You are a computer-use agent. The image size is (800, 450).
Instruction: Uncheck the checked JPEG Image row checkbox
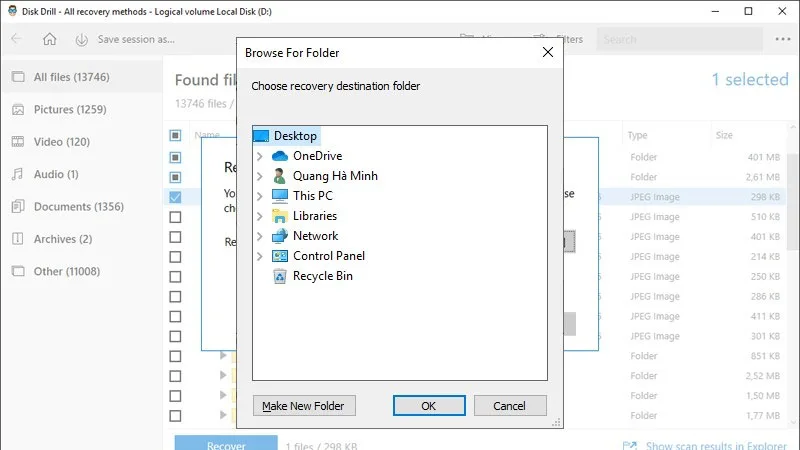point(175,197)
